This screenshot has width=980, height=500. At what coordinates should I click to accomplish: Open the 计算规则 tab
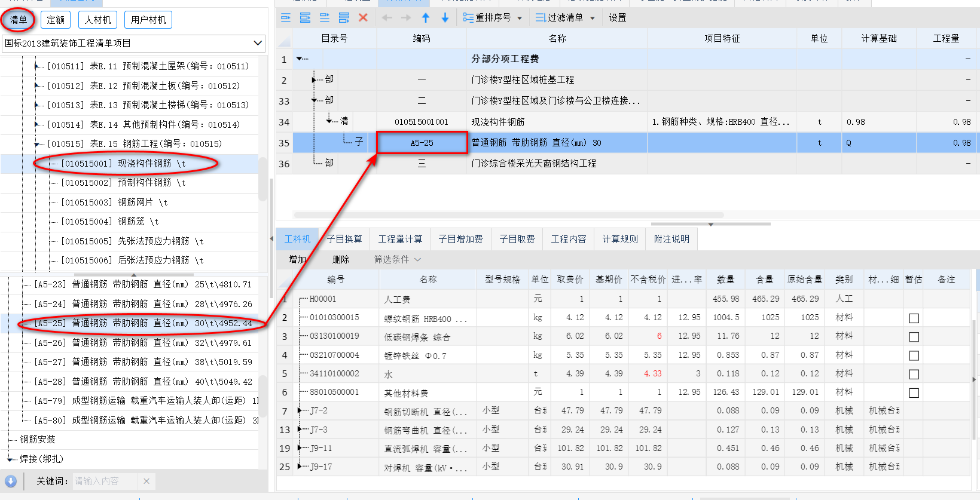click(620, 239)
